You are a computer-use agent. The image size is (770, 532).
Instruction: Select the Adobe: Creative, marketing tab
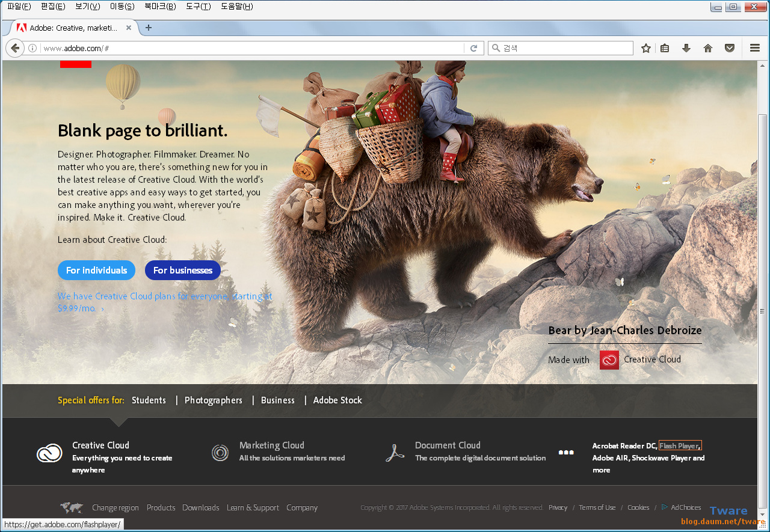(x=75, y=28)
